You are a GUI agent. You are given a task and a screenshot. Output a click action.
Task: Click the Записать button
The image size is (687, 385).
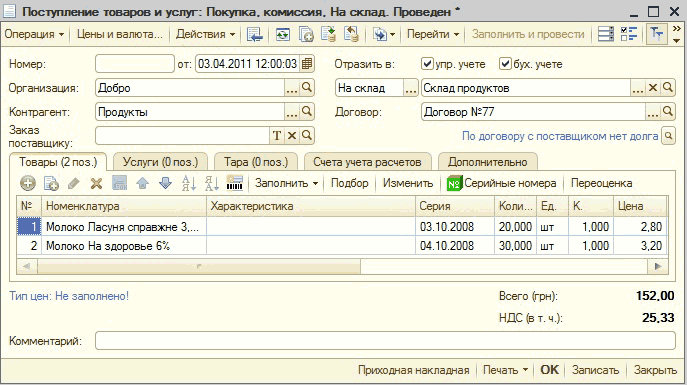point(595,370)
